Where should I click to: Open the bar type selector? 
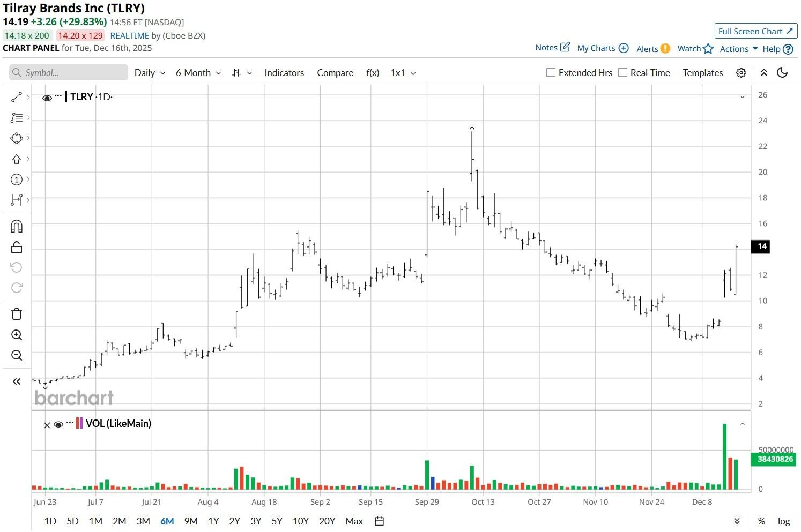click(x=242, y=73)
